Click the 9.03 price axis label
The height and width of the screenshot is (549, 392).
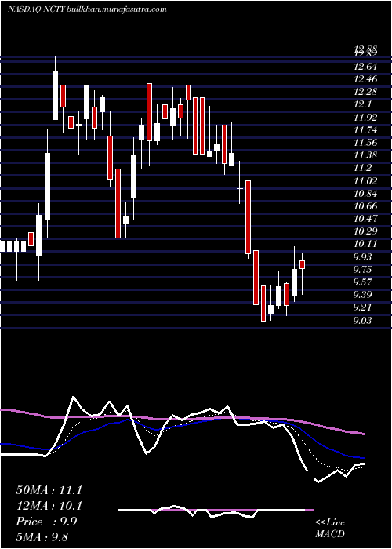pyautogui.click(x=362, y=320)
